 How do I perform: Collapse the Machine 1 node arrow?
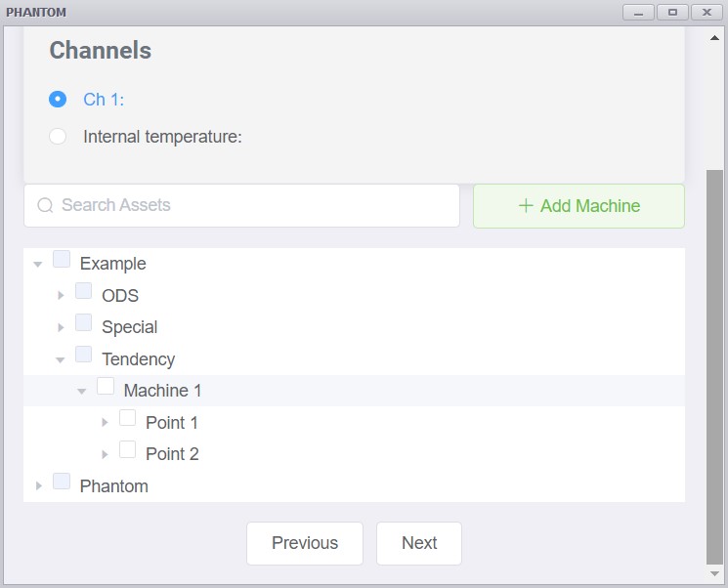(x=82, y=391)
